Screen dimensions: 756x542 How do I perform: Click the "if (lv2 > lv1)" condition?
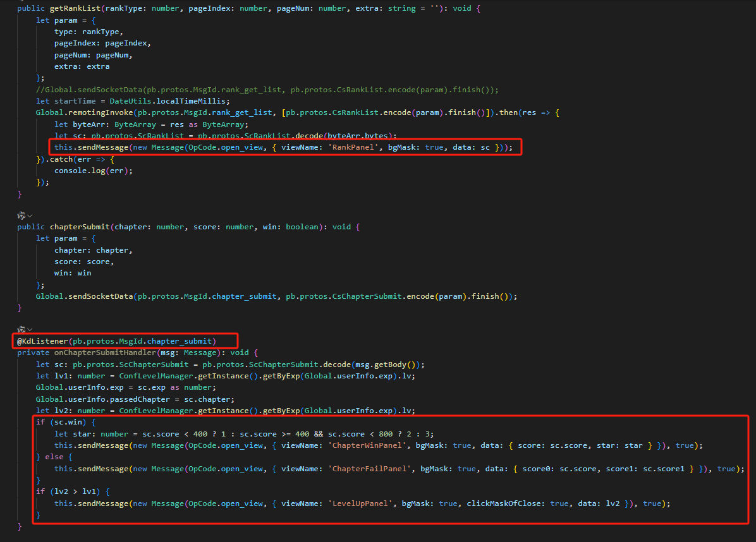click(68, 491)
